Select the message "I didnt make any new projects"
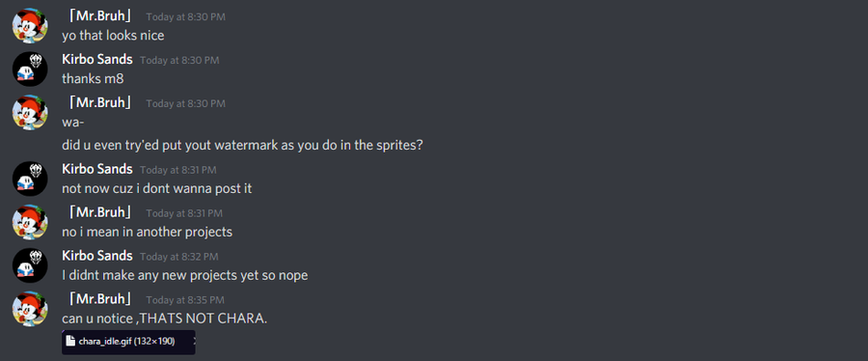 [185, 275]
